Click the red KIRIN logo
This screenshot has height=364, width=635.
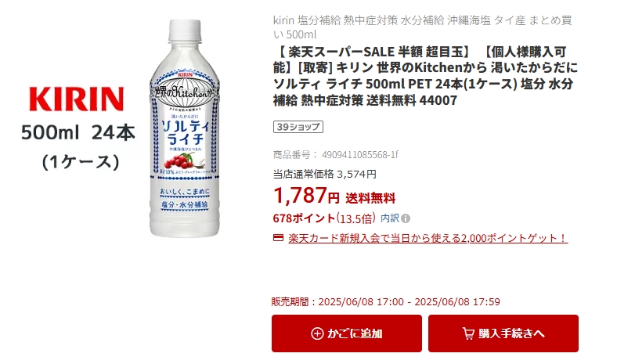(77, 99)
